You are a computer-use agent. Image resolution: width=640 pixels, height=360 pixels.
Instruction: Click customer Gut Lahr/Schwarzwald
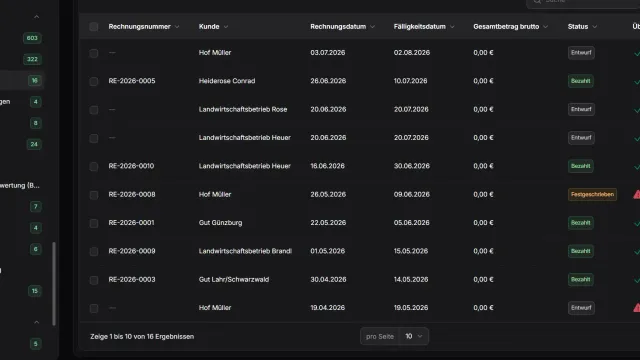pyautogui.click(x=234, y=280)
